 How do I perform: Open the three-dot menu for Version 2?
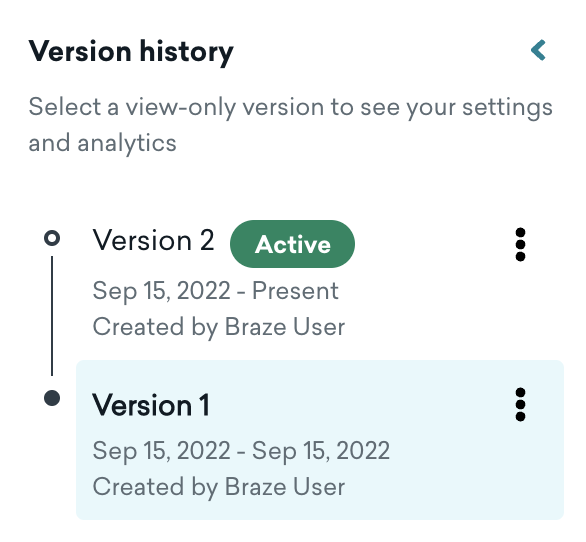[x=520, y=244]
